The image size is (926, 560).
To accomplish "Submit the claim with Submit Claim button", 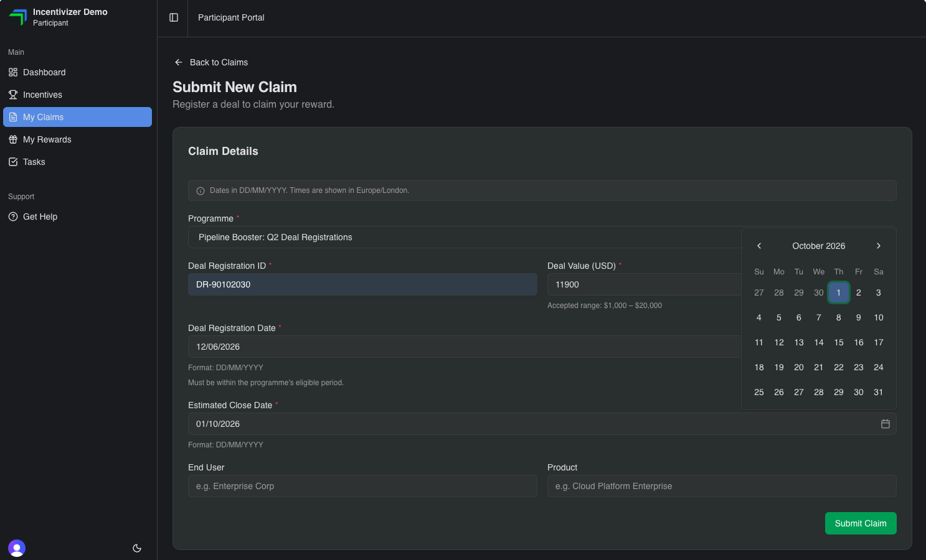I will click(x=861, y=523).
